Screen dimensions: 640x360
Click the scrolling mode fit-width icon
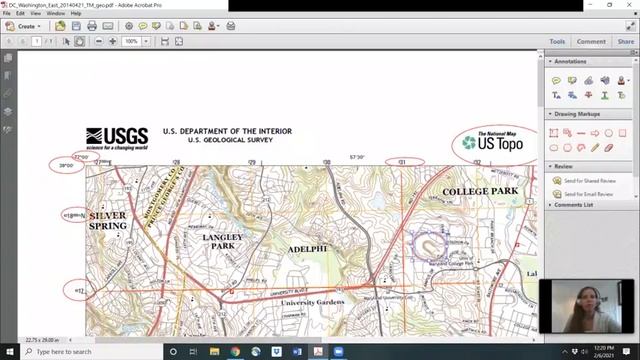pos(165,41)
